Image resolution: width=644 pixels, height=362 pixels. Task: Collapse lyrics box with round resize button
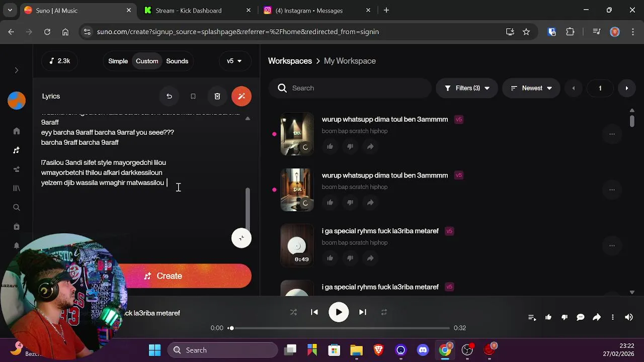pyautogui.click(x=242, y=238)
